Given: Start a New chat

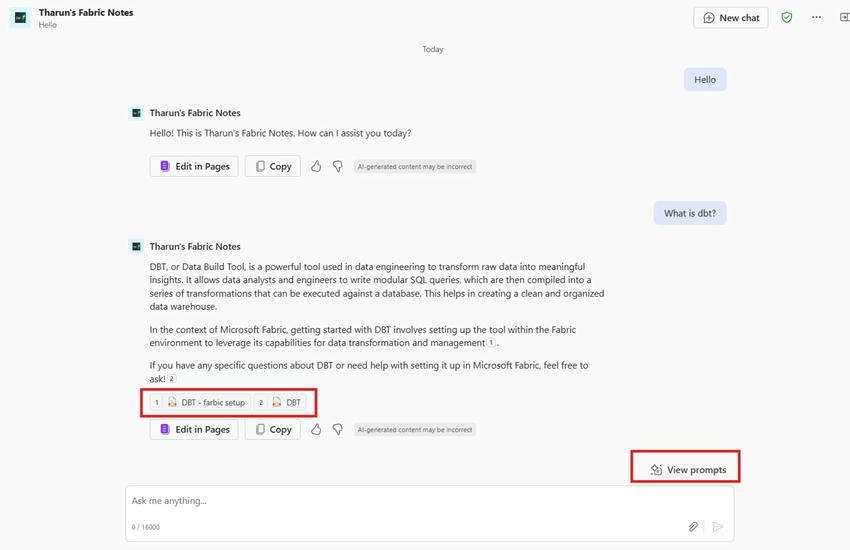Looking at the screenshot, I should click(x=731, y=18).
